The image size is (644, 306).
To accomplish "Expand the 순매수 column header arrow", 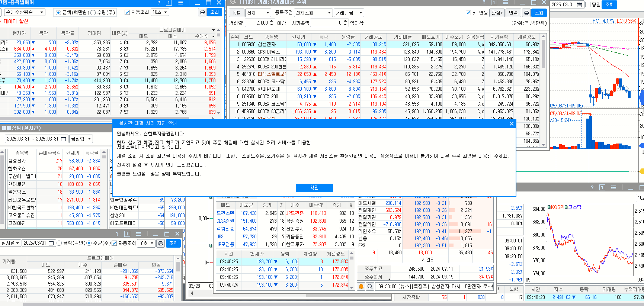I will pyautogui.click(x=213, y=36).
